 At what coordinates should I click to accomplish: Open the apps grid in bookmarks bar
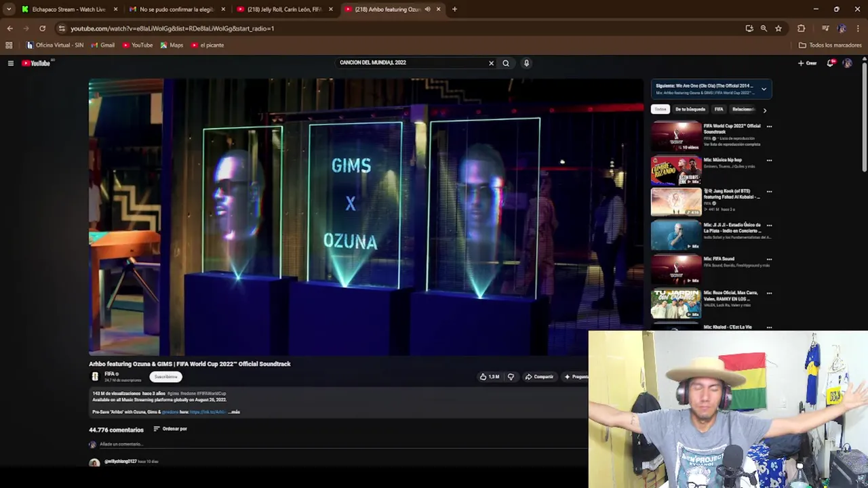tap(9, 45)
